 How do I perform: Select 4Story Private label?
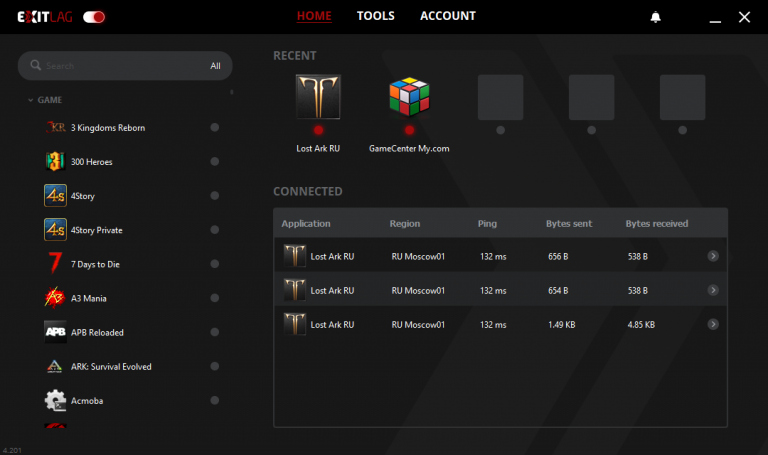(96, 230)
